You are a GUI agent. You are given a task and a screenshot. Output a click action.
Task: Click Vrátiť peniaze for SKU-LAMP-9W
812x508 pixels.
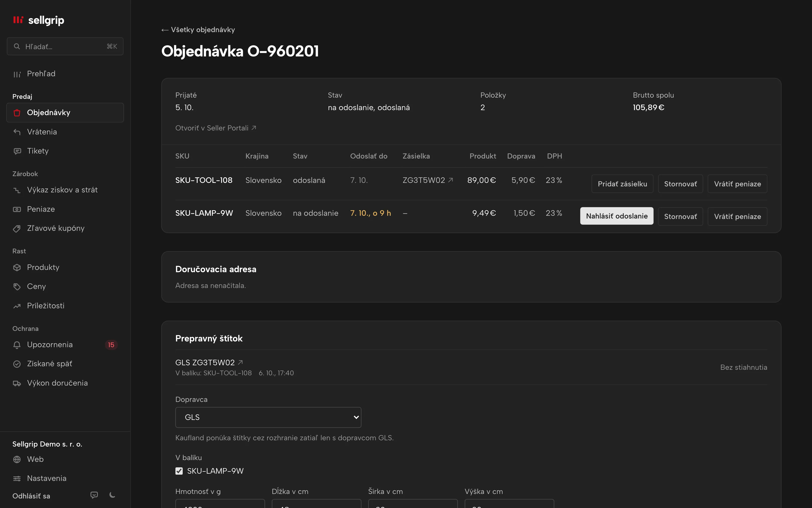point(737,216)
